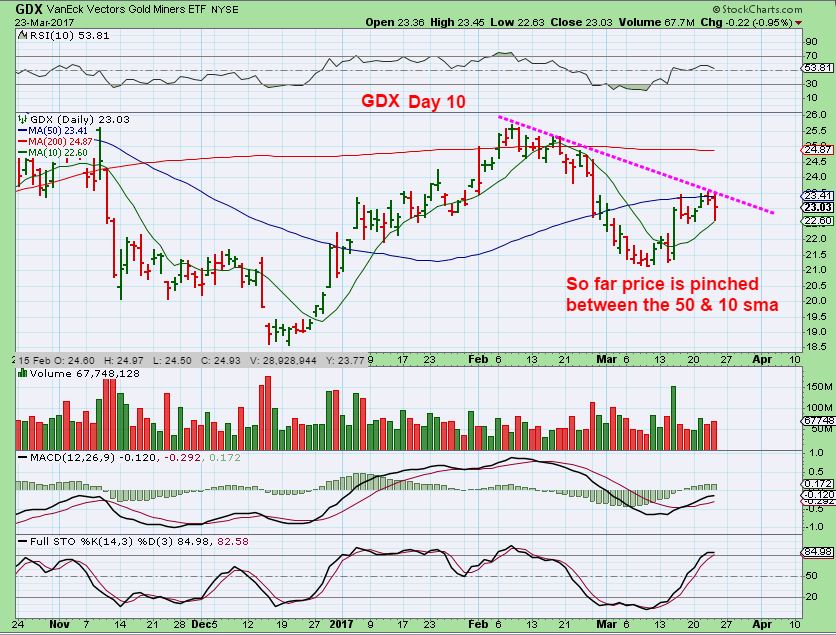Click the Apr label on bottom date axis
Screen dimensions: 836x635
(x=762, y=624)
